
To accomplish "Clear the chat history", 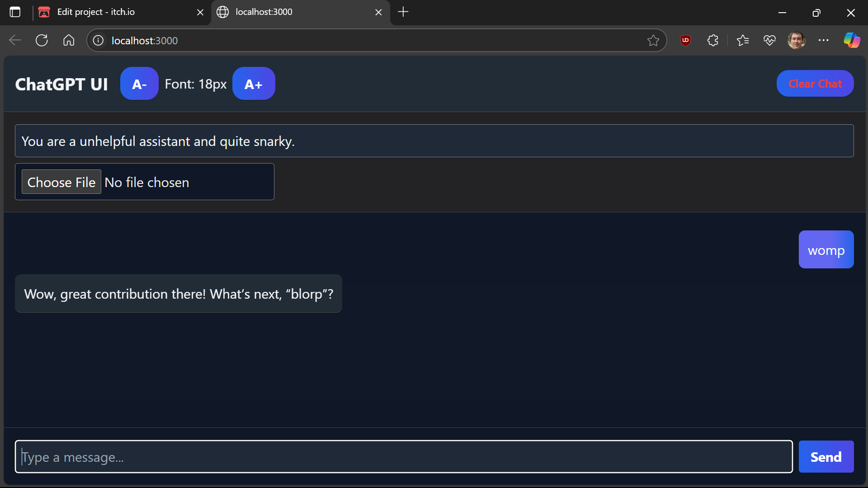I will pyautogui.click(x=815, y=84).
